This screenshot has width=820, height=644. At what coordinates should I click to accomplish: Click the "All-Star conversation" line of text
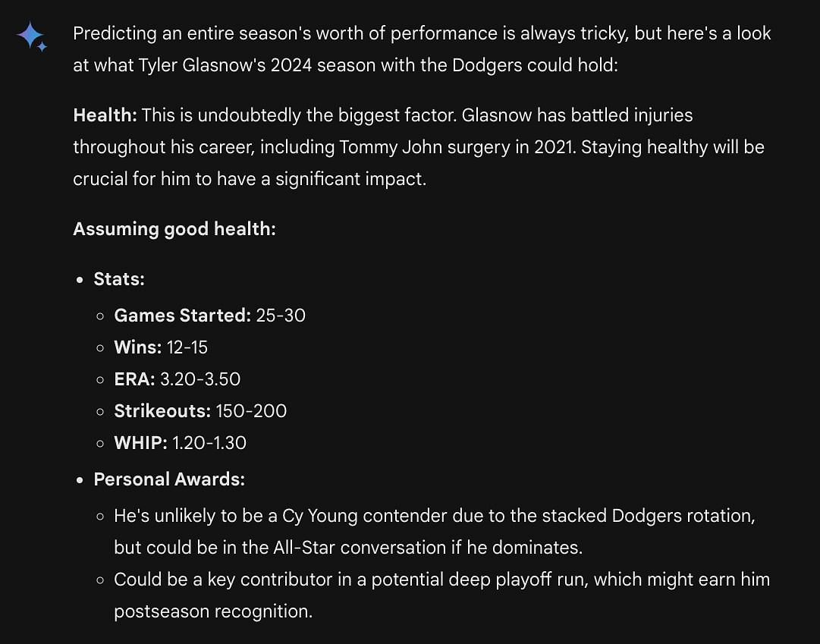348,548
